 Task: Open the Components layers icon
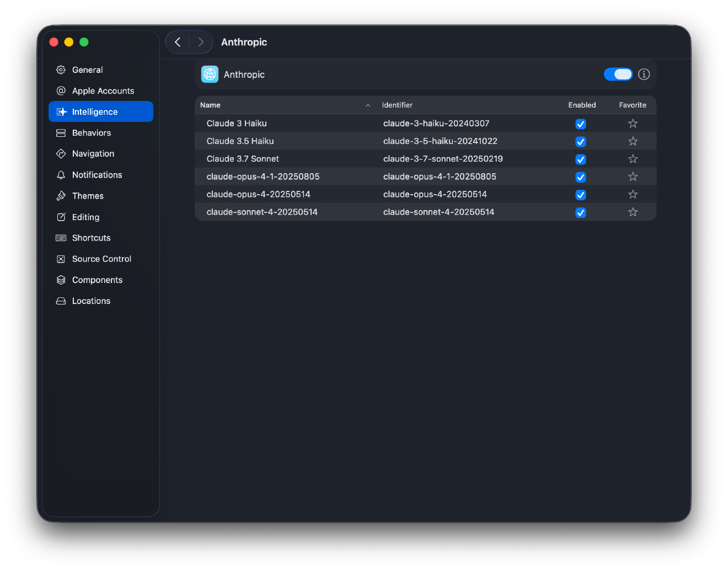point(61,280)
